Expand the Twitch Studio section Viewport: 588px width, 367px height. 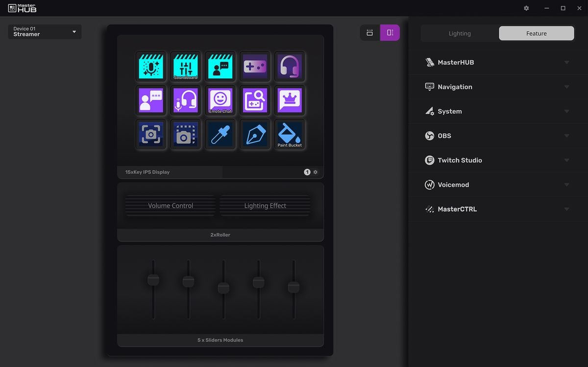(498, 160)
